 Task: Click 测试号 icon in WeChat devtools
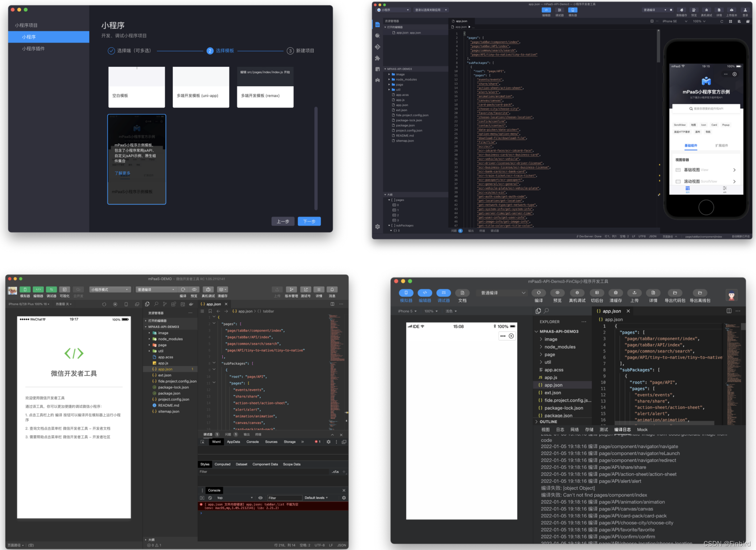(x=305, y=289)
